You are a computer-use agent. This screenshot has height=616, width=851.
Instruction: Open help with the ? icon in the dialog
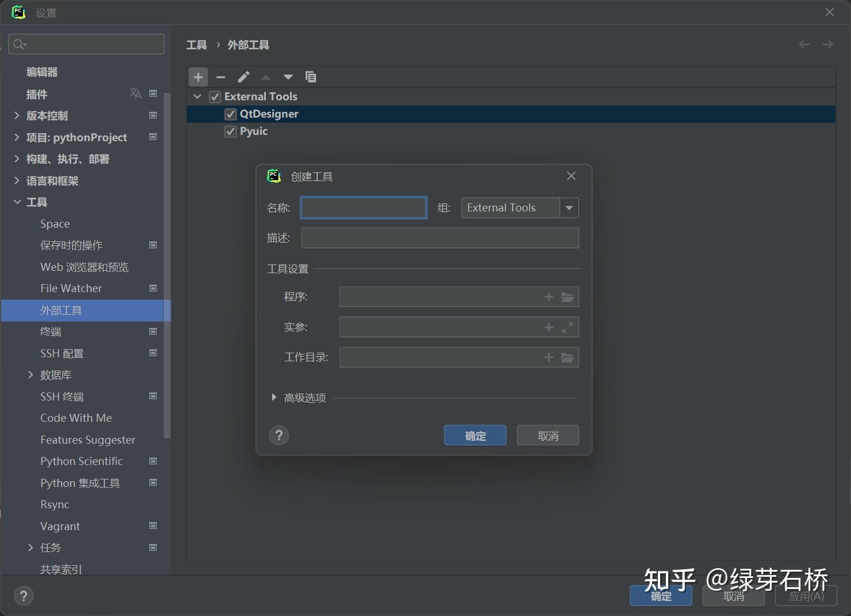click(x=278, y=435)
